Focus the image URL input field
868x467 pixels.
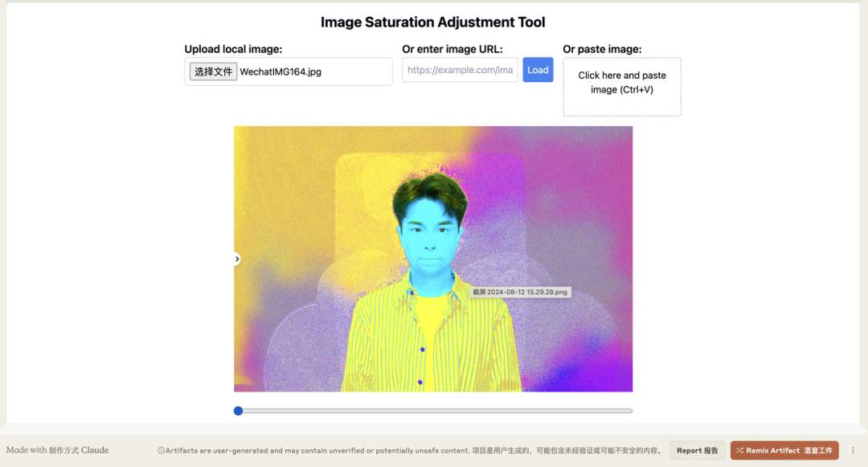click(x=460, y=70)
